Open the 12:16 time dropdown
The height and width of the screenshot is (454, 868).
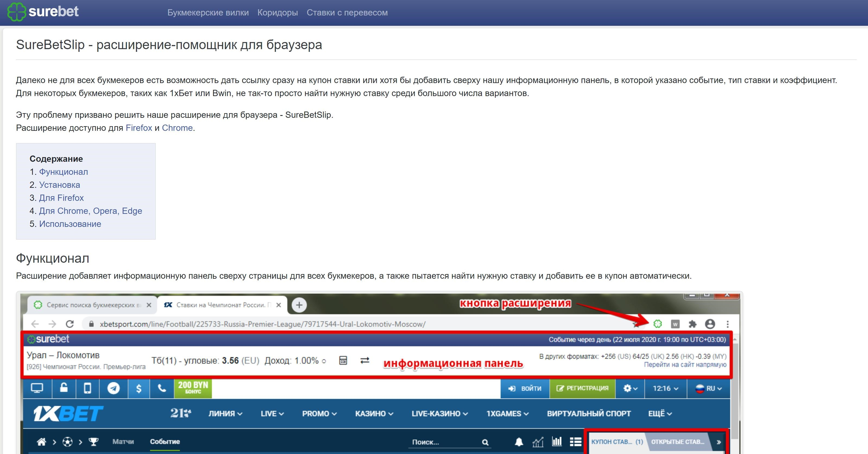pos(666,388)
